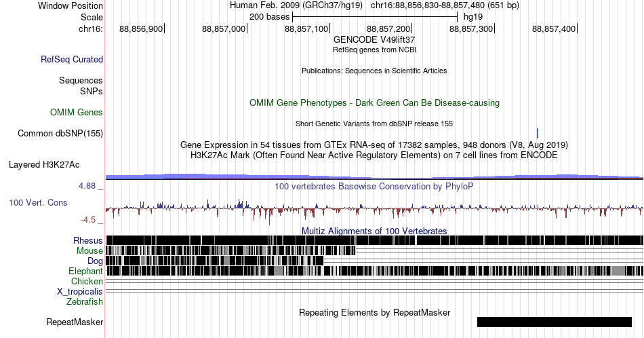Click Repeating Elements by RepeatMasker title
This screenshot has height=338, width=644.
[x=374, y=312]
